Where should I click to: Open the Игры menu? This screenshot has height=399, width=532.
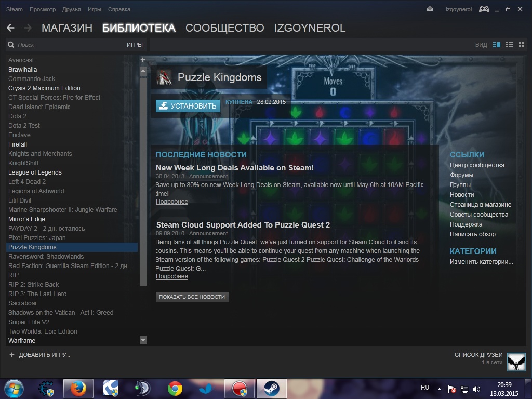coord(95,9)
